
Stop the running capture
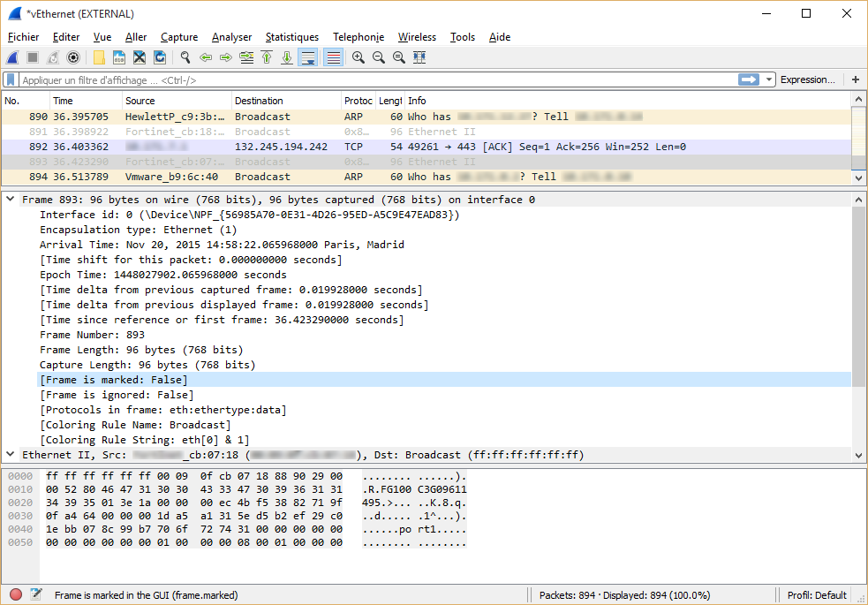pyautogui.click(x=33, y=57)
